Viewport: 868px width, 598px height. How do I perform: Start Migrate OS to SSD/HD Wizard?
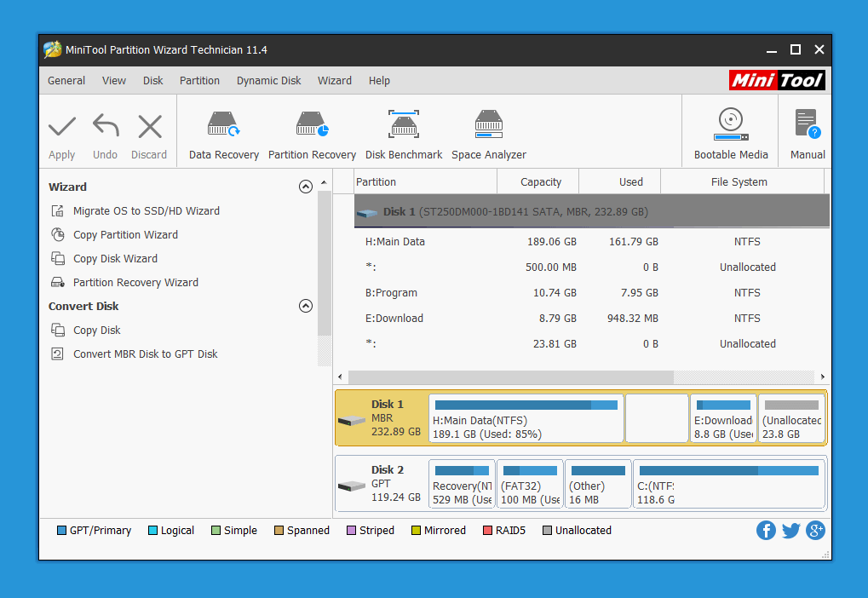147,211
